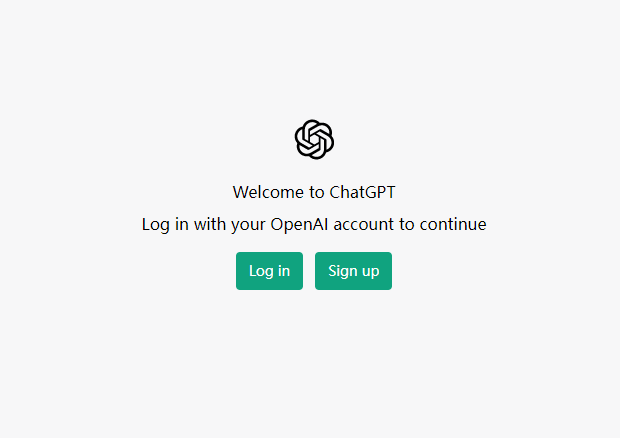Image resolution: width=620 pixels, height=438 pixels.
Task: Click the word "to" in the Welcome heading
Action: point(317,193)
